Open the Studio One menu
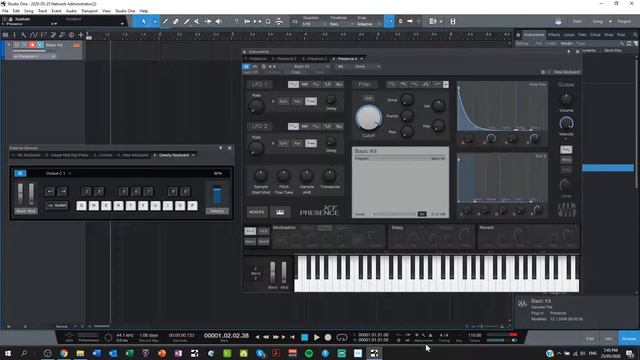640x360 pixels. (x=125, y=11)
